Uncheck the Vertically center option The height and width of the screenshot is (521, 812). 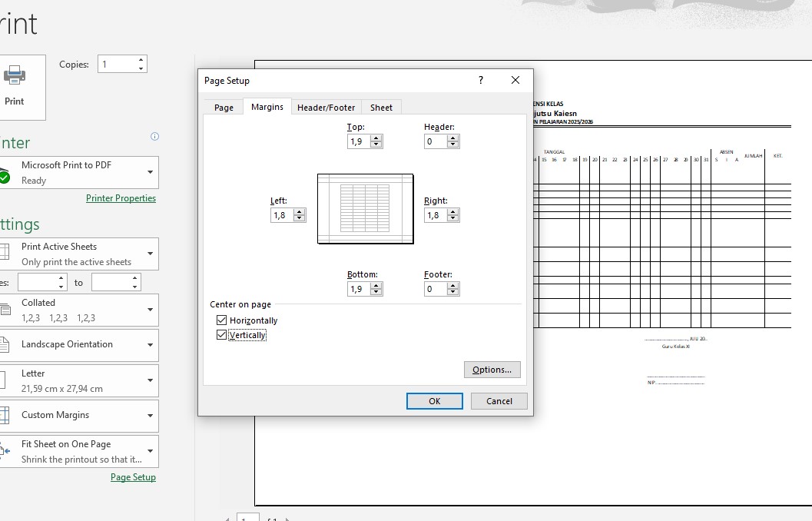[x=221, y=334]
